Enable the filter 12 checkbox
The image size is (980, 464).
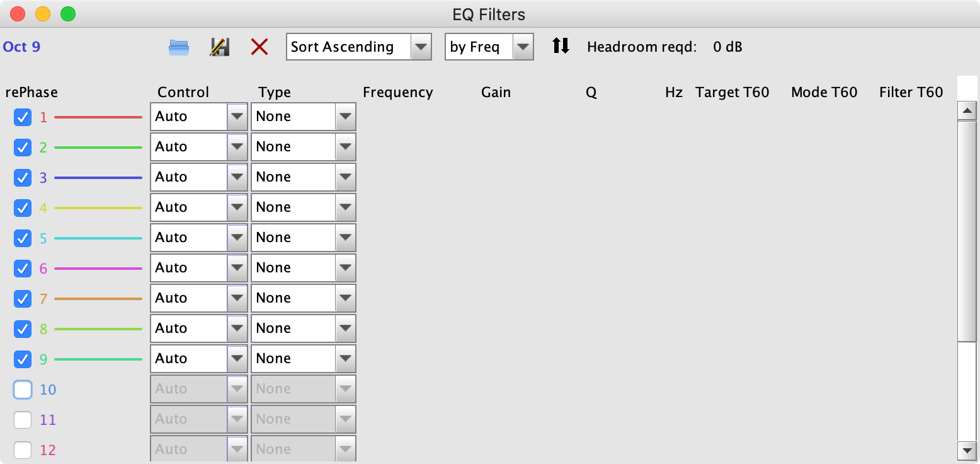click(23, 450)
